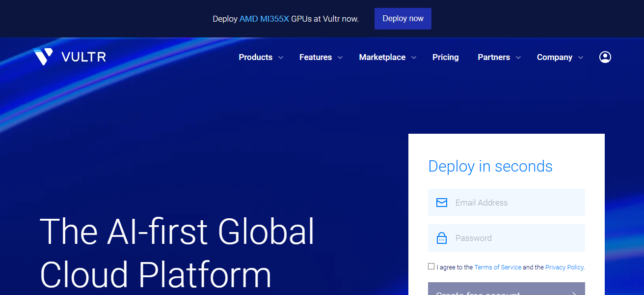The height and width of the screenshot is (295, 644).
Task: Open the Features menu
Action: pos(316,57)
